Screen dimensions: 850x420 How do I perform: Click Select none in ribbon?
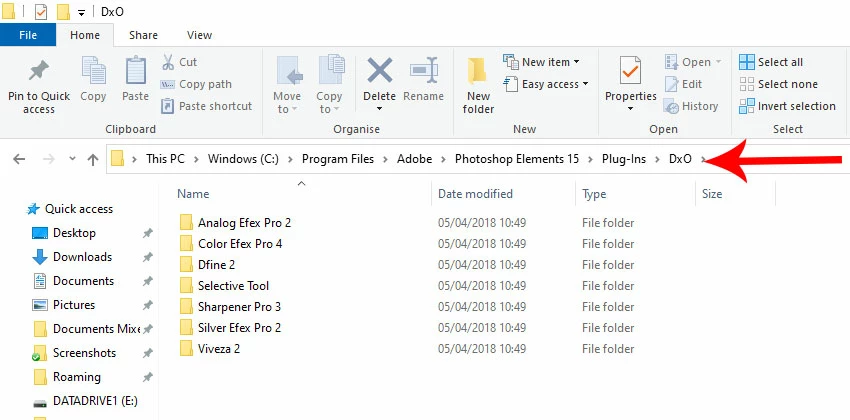(x=778, y=84)
